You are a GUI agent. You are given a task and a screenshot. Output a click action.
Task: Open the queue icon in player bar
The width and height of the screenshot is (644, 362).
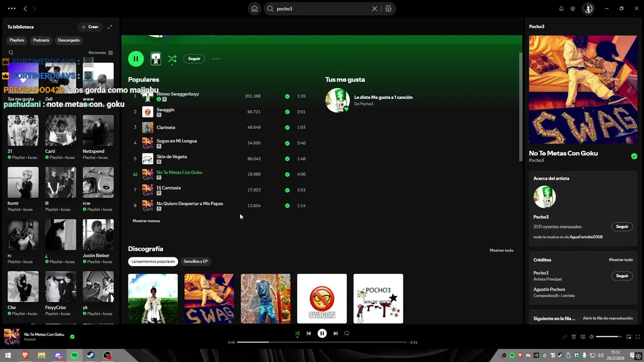click(x=574, y=337)
